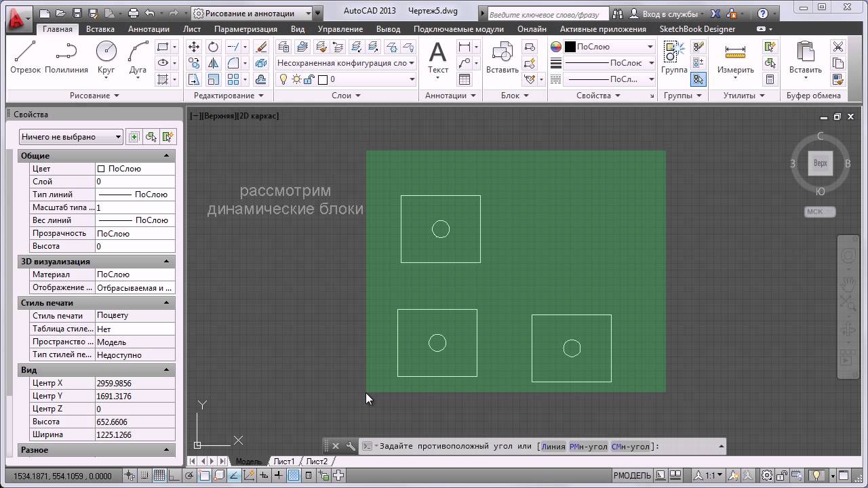This screenshot has width=868, height=488.
Task: Open the annotation scale 1:1 dropdown
Action: [x=710, y=476]
